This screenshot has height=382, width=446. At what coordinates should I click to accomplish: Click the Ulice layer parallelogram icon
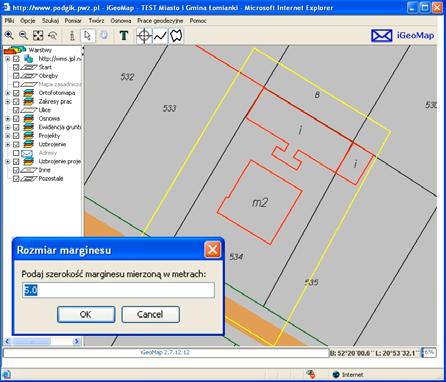29,110
